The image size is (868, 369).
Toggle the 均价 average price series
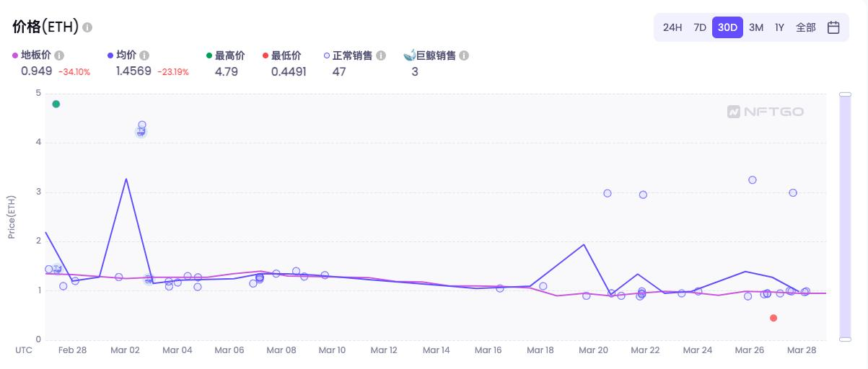pos(122,55)
